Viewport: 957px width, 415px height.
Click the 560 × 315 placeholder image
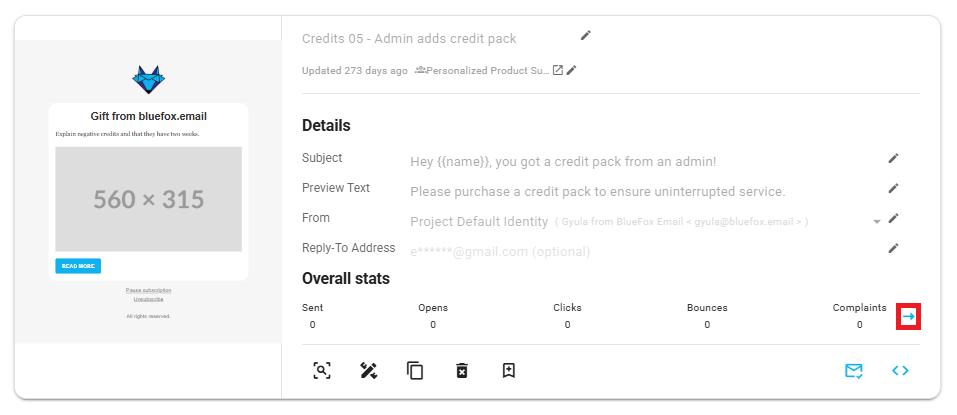coord(148,199)
